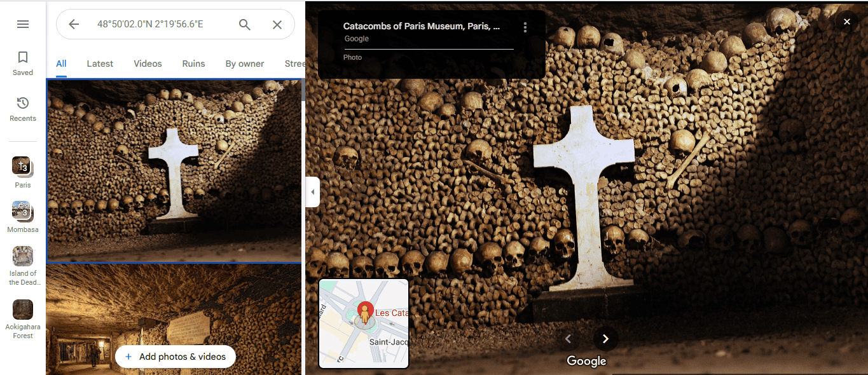Click the back arrow beside the search field
The height and width of the screenshot is (375, 868).
pos(74,24)
